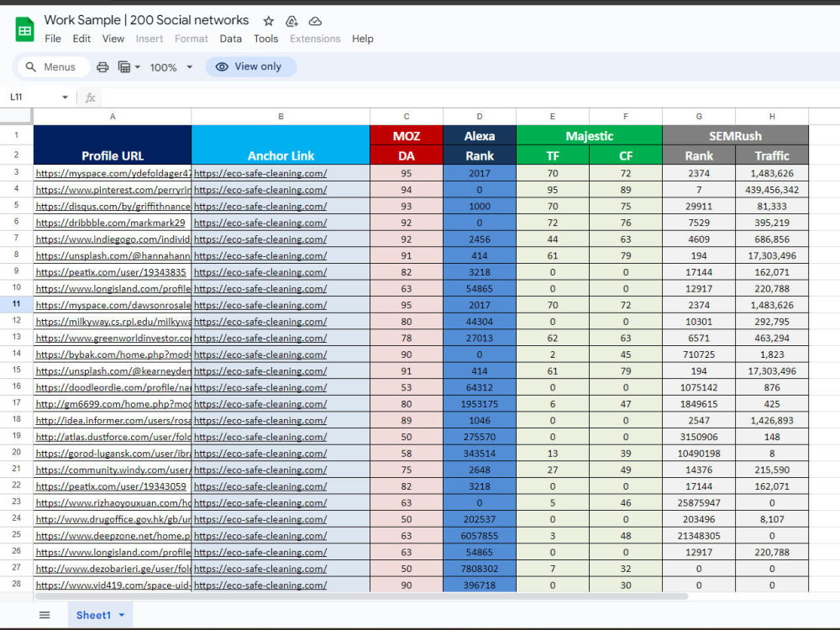Viewport: 840px width, 630px height.
Task: Click the Traffic sub-header cell
Action: pyautogui.click(x=772, y=155)
